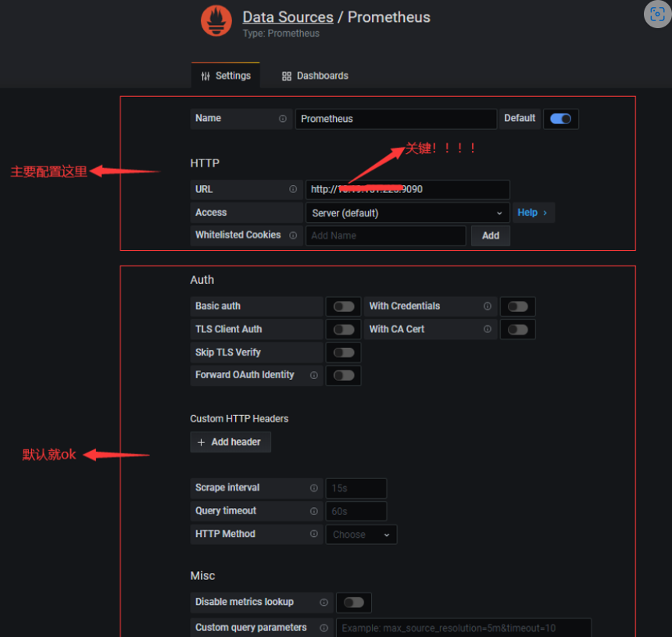Click the info icon for Query timeout

[314, 511]
